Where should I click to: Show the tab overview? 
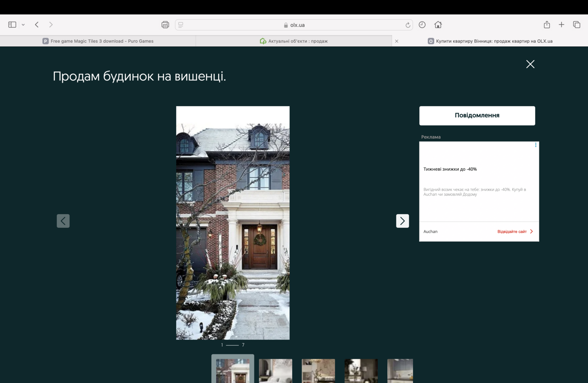coord(576,25)
